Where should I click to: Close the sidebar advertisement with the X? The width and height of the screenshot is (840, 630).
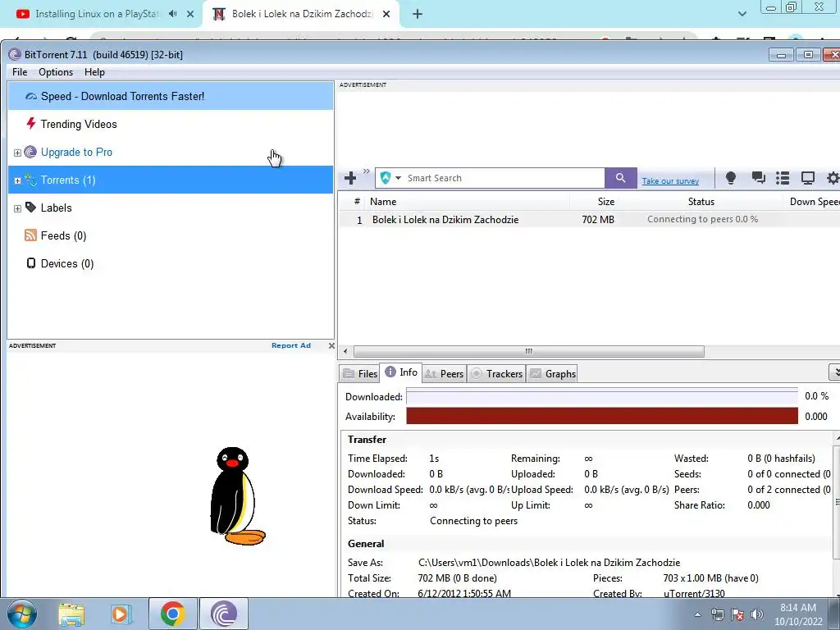331,345
